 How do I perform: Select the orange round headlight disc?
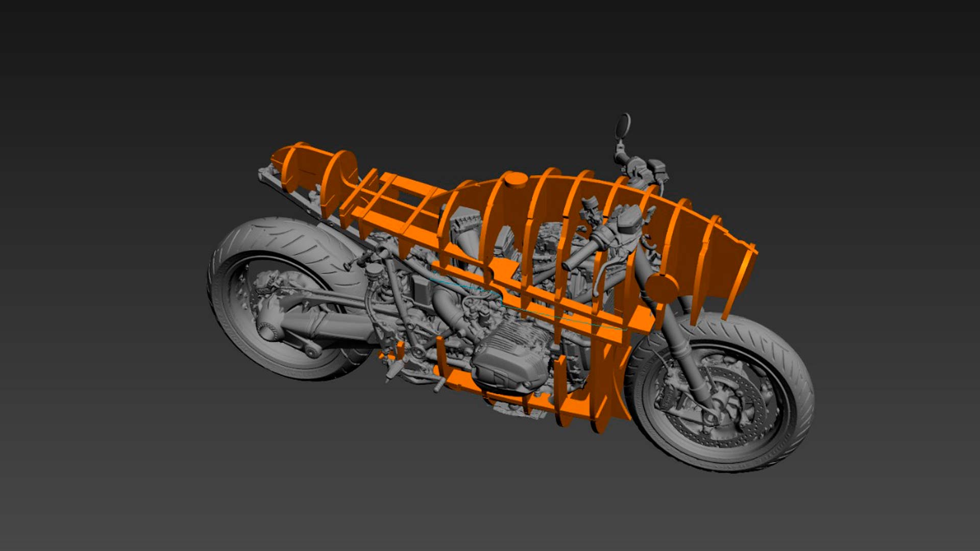662,289
